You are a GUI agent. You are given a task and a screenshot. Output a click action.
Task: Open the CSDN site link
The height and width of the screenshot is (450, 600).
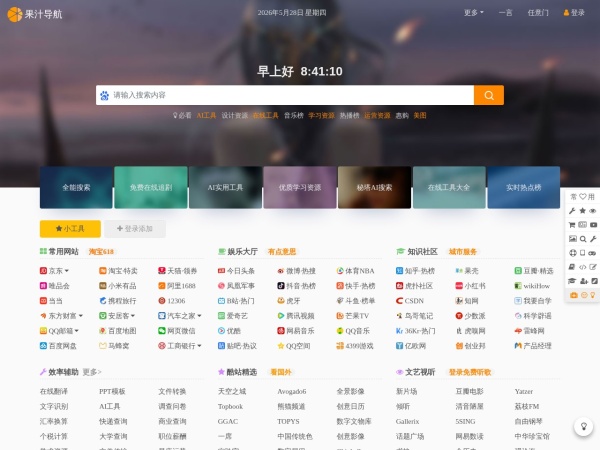click(410, 301)
